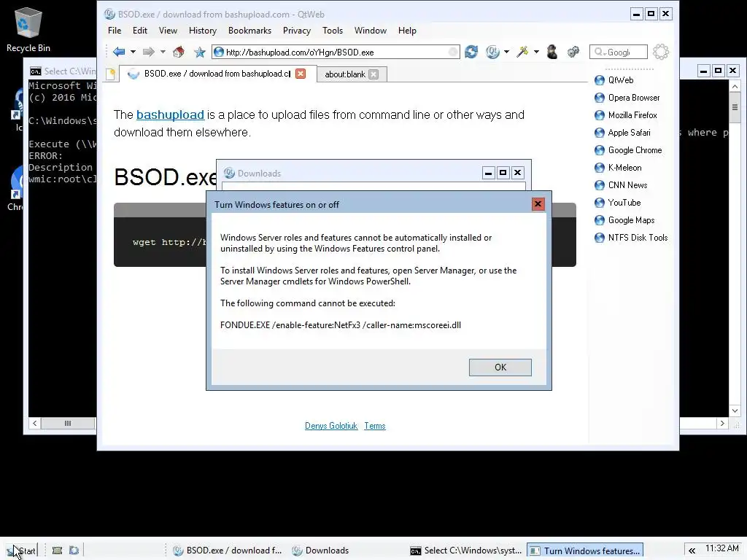Image resolution: width=747 pixels, height=560 pixels.
Task: Open settings with the gears icon
Action: point(573,52)
